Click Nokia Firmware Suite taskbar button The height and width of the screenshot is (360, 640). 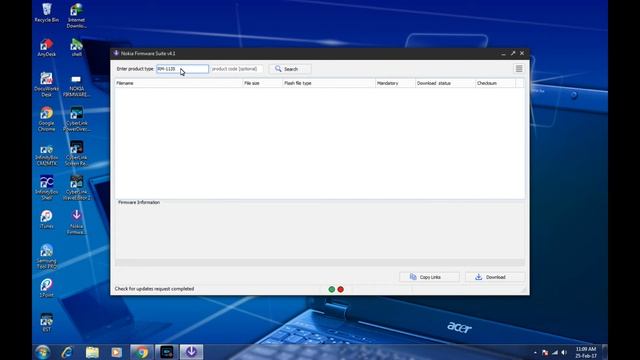pyautogui.click(x=191, y=352)
